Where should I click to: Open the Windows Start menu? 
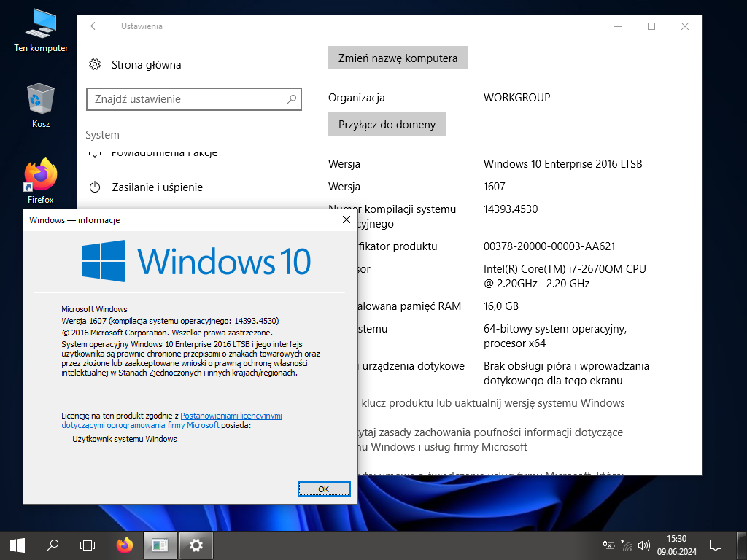(18, 544)
